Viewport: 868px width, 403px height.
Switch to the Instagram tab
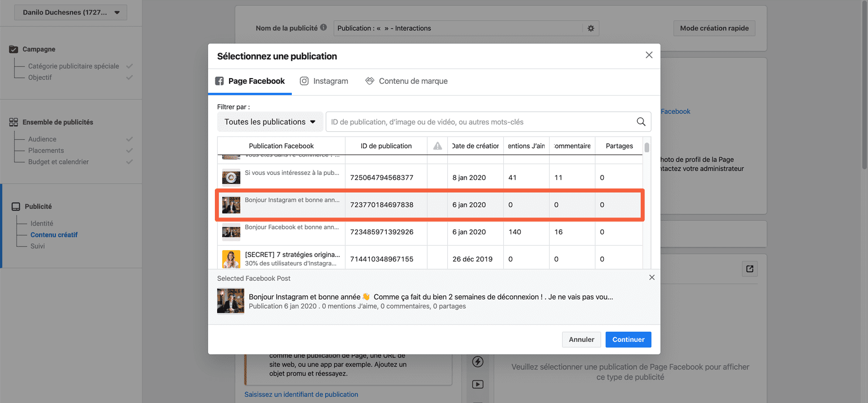point(324,81)
